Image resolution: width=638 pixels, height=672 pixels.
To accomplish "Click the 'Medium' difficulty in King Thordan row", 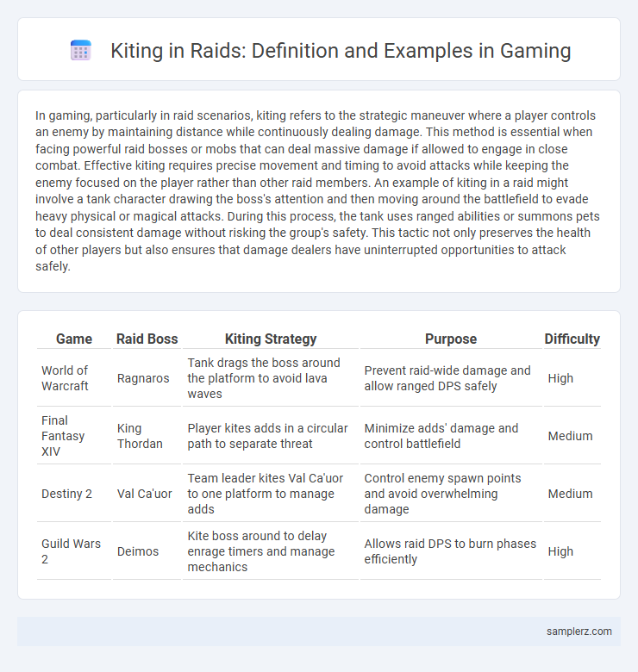I will (572, 436).
